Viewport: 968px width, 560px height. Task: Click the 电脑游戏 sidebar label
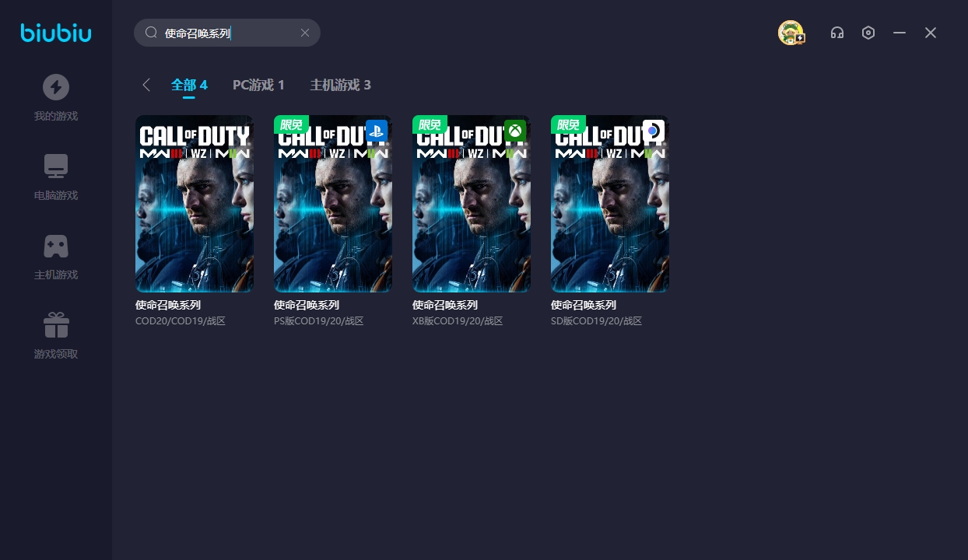[x=56, y=196]
